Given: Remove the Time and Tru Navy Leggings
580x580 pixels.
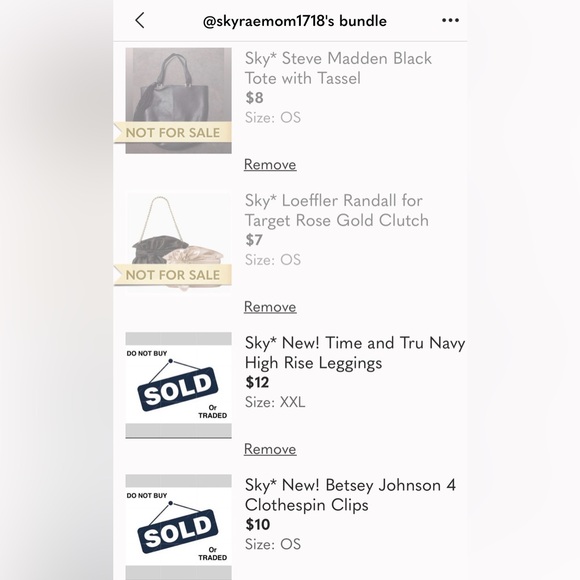Looking at the screenshot, I should 270,449.
